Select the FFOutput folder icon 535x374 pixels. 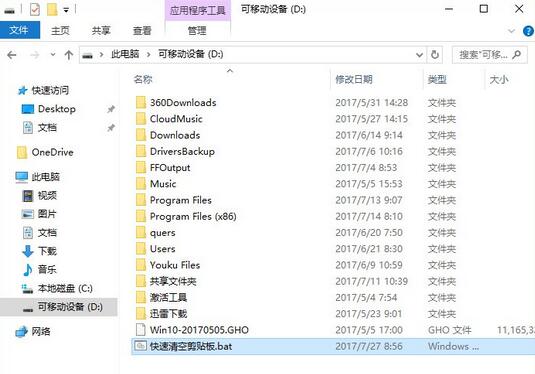tap(141, 168)
